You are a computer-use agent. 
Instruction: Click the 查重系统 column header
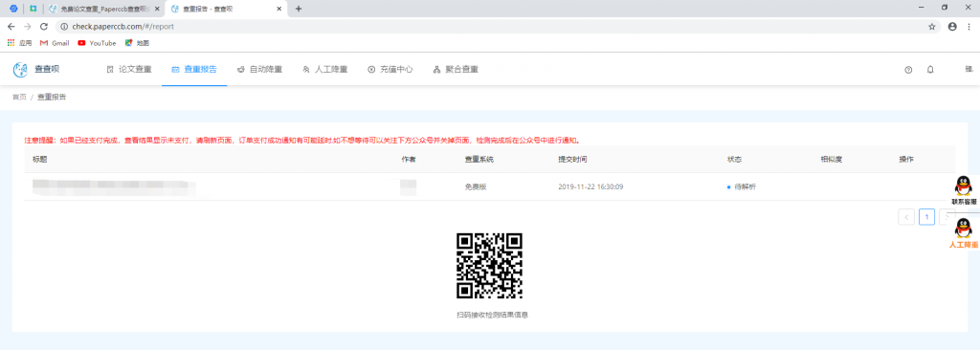pos(479,160)
